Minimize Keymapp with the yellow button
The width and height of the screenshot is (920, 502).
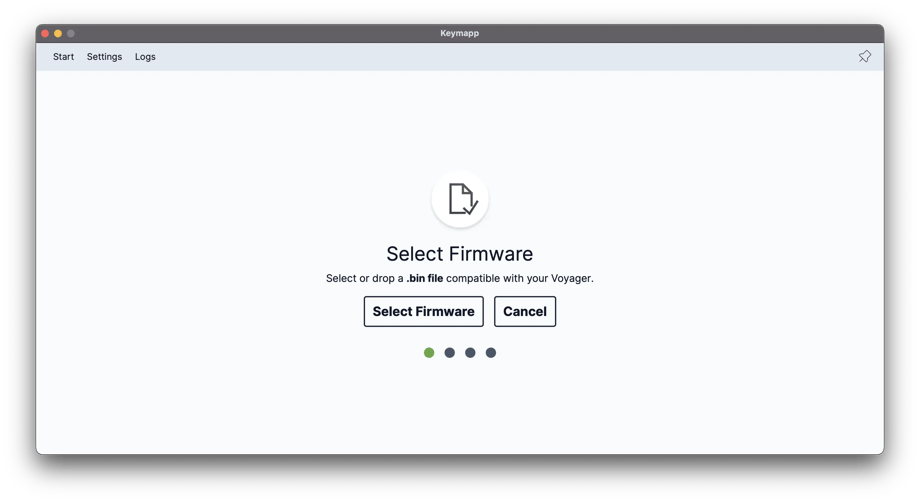58,33
